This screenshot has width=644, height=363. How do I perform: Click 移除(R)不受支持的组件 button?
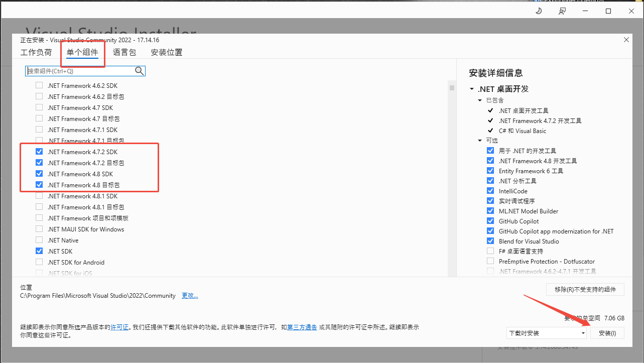pyautogui.click(x=585, y=289)
